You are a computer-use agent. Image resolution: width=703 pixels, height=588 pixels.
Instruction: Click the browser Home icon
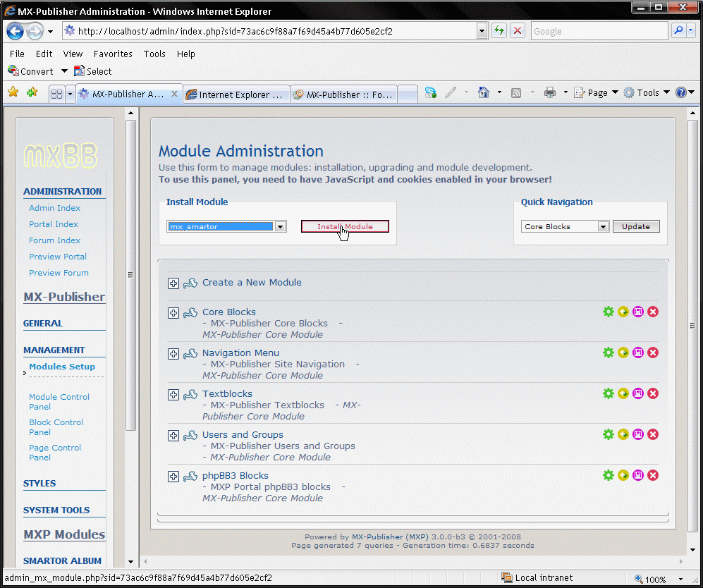click(x=484, y=93)
